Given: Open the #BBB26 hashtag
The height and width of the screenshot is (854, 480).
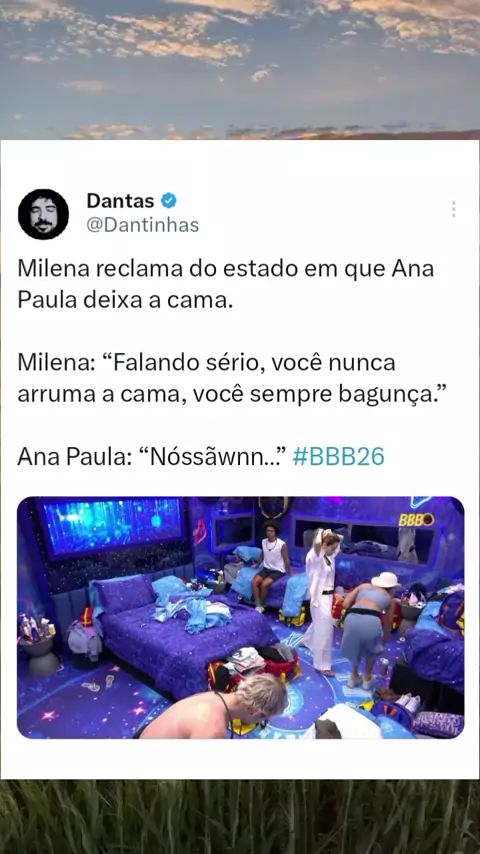Looking at the screenshot, I should [x=338, y=456].
